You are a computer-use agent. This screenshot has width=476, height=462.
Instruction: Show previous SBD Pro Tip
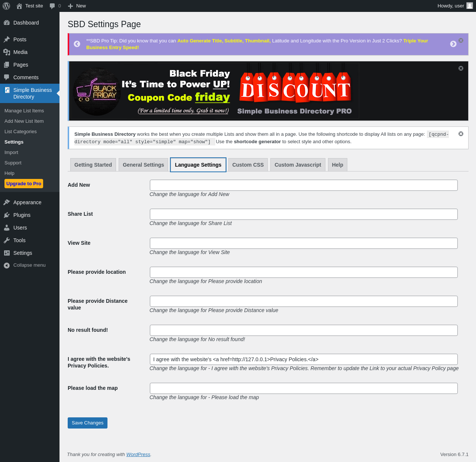pos(77,44)
